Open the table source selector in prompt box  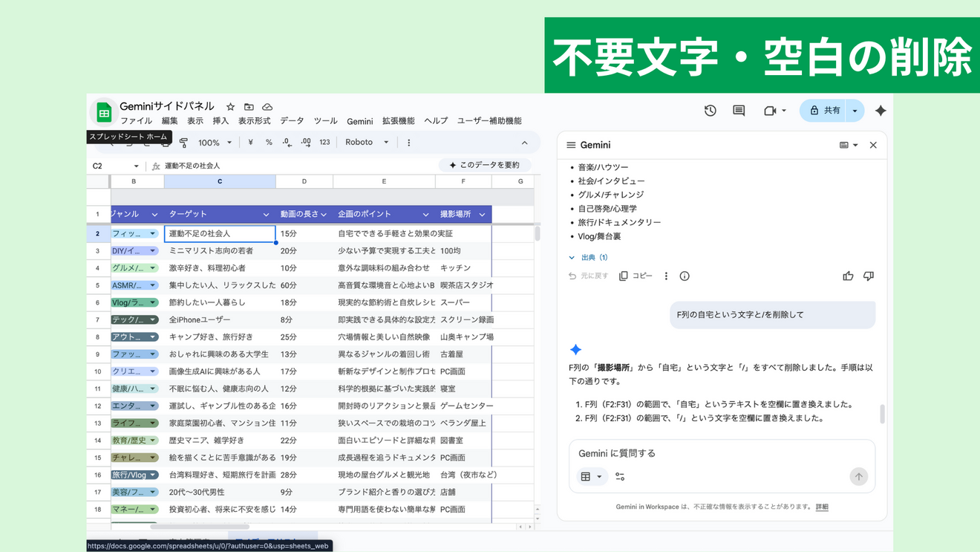coord(591,477)
